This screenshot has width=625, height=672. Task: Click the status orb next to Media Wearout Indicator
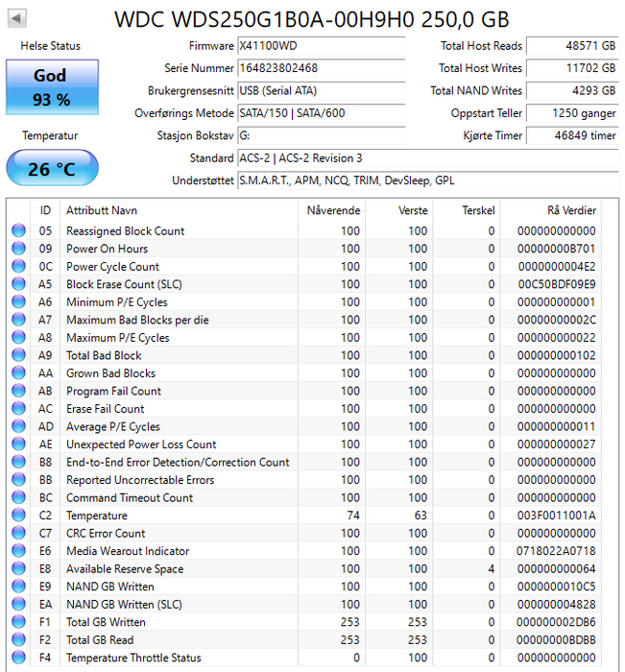click(18, 551)
